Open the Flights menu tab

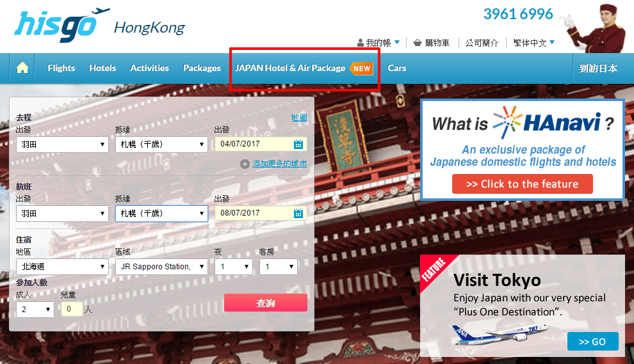click(x=61, y=68)
